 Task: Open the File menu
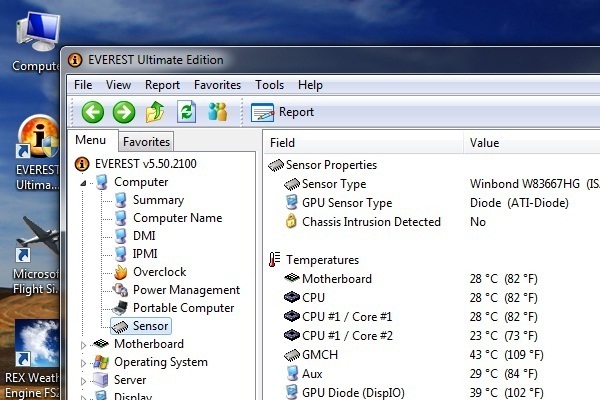pos(83,85)
